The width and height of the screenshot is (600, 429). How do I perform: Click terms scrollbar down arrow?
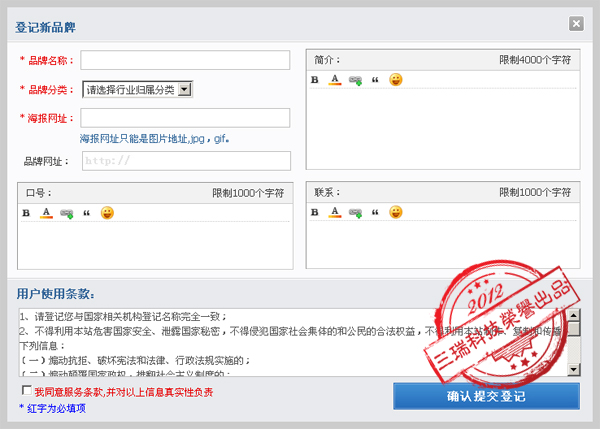click(573, 369)
